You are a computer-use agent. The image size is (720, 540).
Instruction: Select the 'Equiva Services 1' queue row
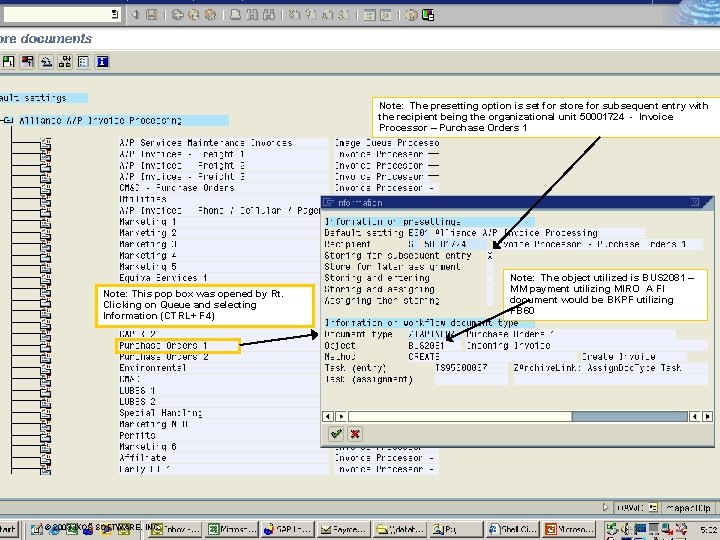pyautogui.click(x=219, y=278)
